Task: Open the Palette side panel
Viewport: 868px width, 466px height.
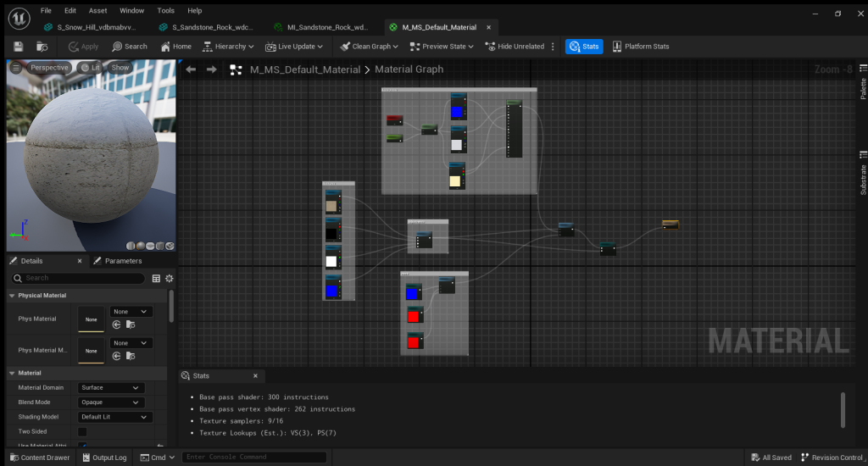Action: (863, 82)
